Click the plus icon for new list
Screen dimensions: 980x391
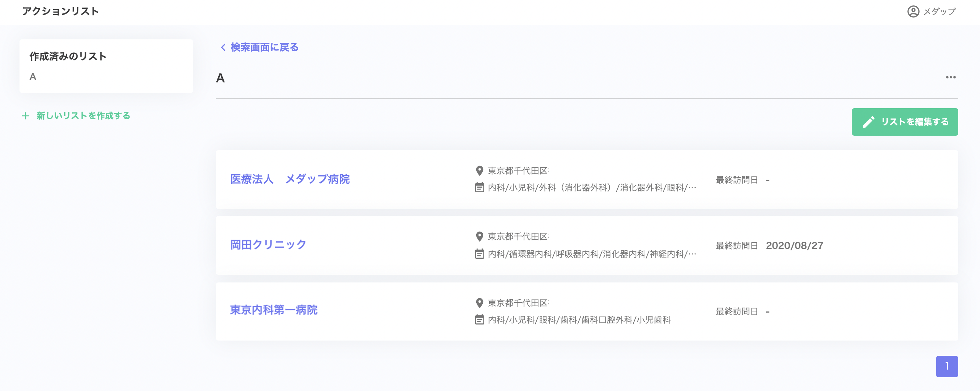26,116
